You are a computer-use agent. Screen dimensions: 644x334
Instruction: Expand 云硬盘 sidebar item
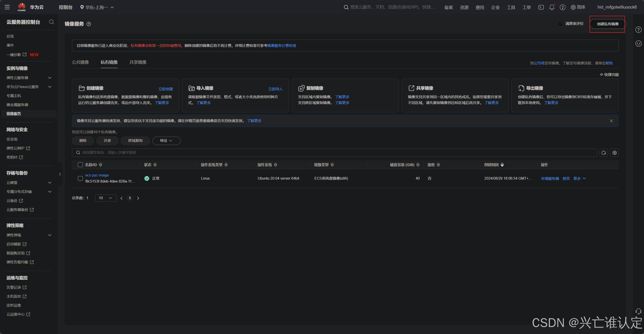pos(50,183)
